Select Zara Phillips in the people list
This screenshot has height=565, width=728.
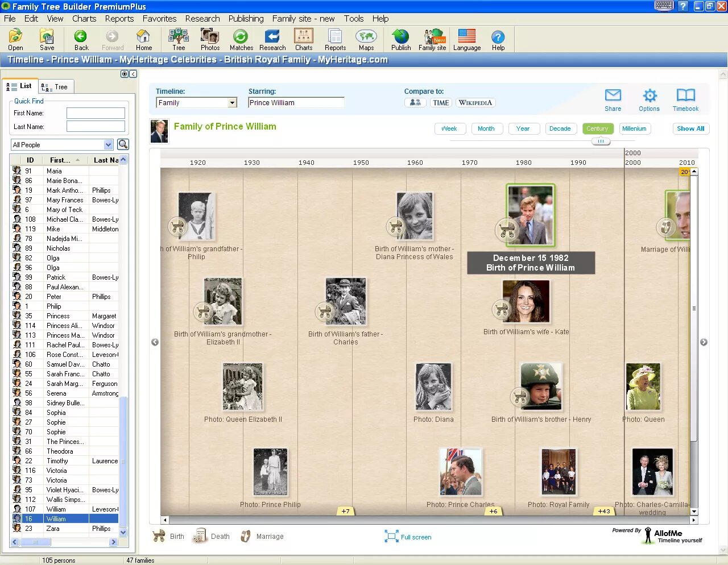65,529
